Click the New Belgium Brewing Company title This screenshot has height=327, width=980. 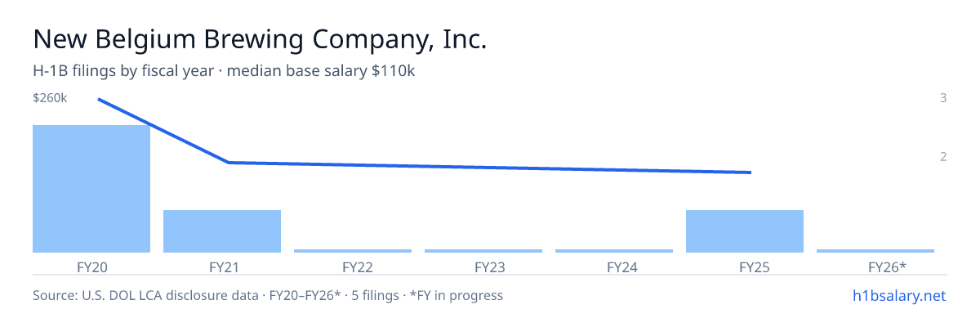coord(260,39)
